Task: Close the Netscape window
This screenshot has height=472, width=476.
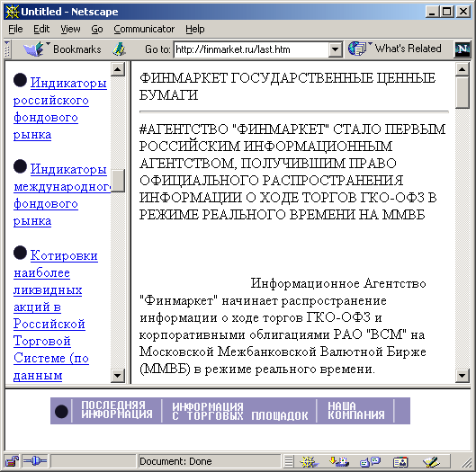Action: tap(463, 12)
